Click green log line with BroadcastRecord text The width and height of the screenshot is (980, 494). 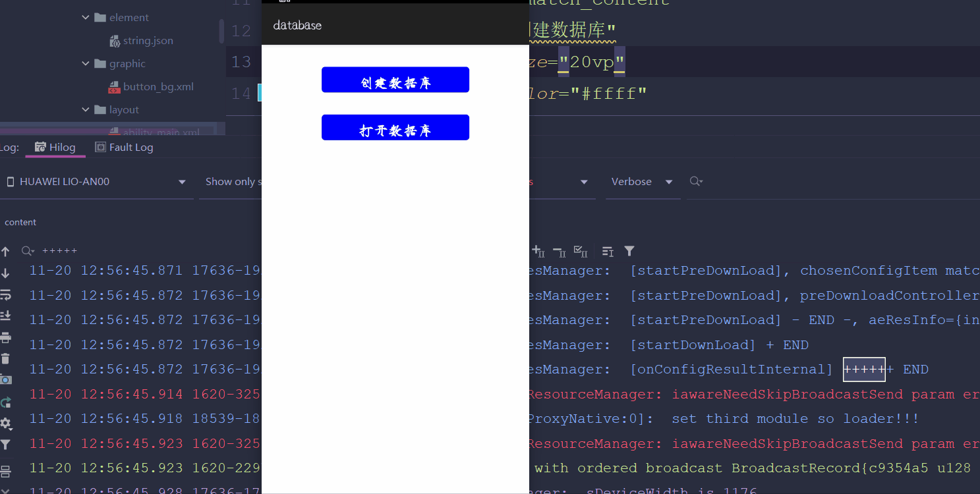point(752,468)
